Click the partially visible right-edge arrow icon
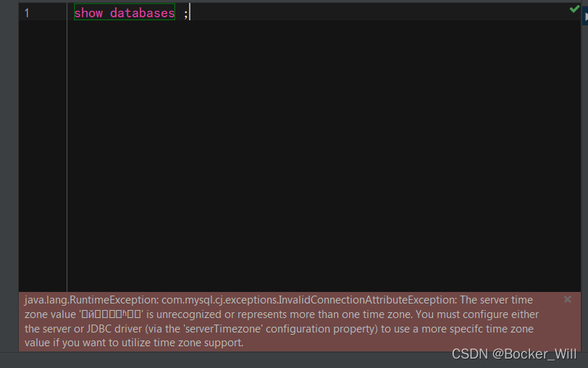 coord(586,17)
